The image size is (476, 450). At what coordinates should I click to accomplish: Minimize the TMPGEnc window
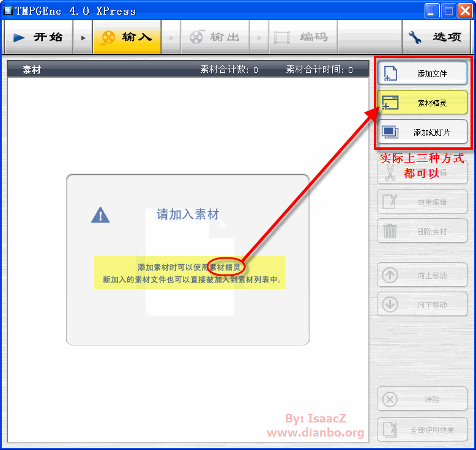point(432,11)
